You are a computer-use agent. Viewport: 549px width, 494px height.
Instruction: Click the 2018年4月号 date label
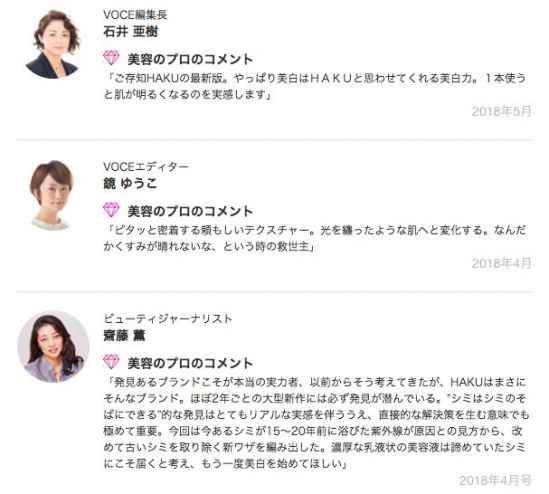point(495,480)
